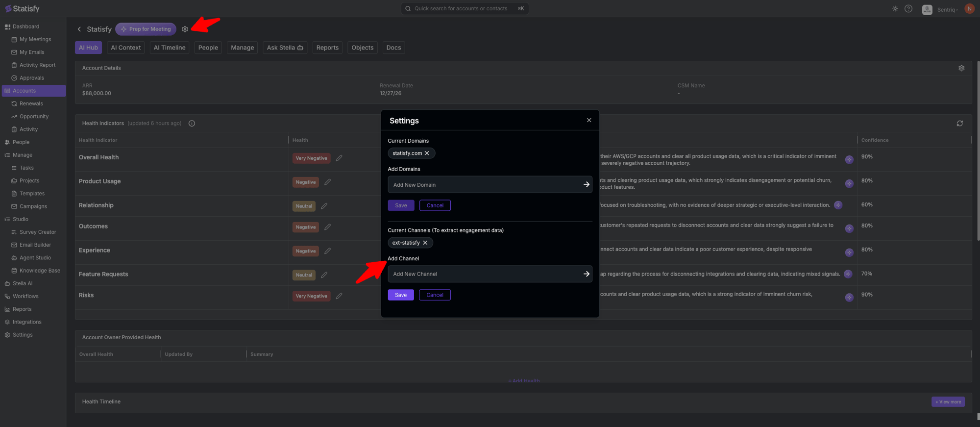Open the Objects tab
The image size is (980, 427).
tap(363, 48)
